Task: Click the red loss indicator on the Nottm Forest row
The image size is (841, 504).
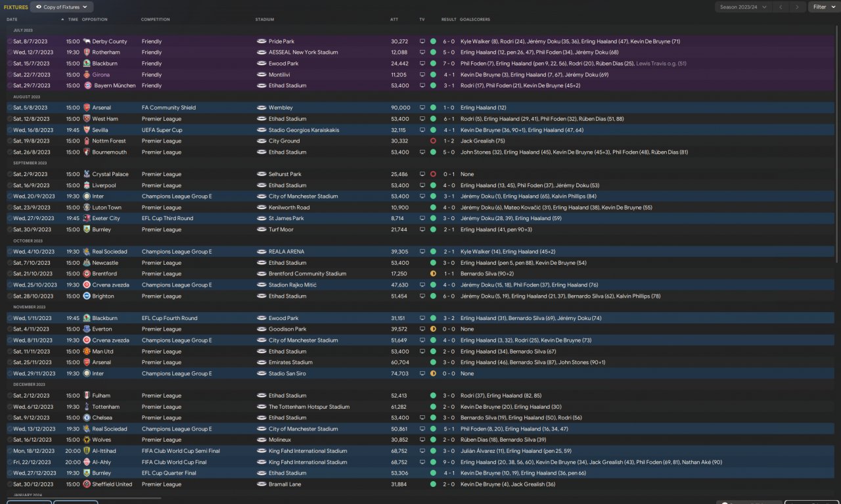Action: point(433,141)
